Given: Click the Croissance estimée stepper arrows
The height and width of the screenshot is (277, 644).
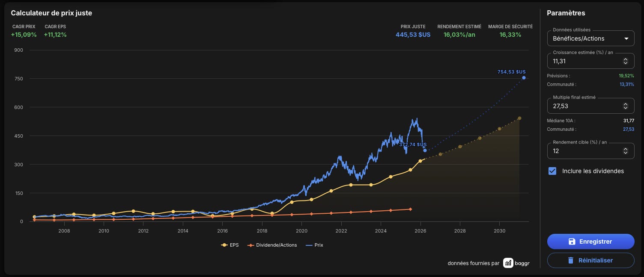Looking at the screenshot, I should coord(625,61).
